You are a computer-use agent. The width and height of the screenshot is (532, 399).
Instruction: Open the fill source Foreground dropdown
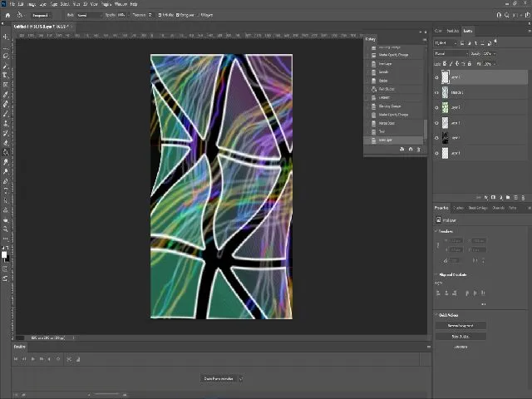point(40,15)
